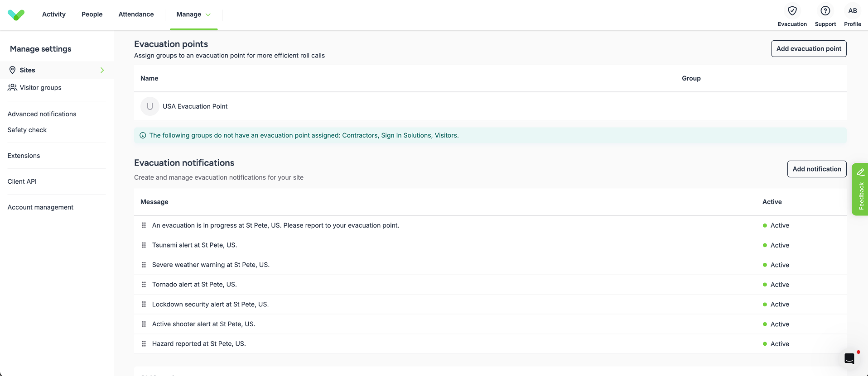Open Extensions settings
The image size is (868, 376).
[x=24, y=156]
